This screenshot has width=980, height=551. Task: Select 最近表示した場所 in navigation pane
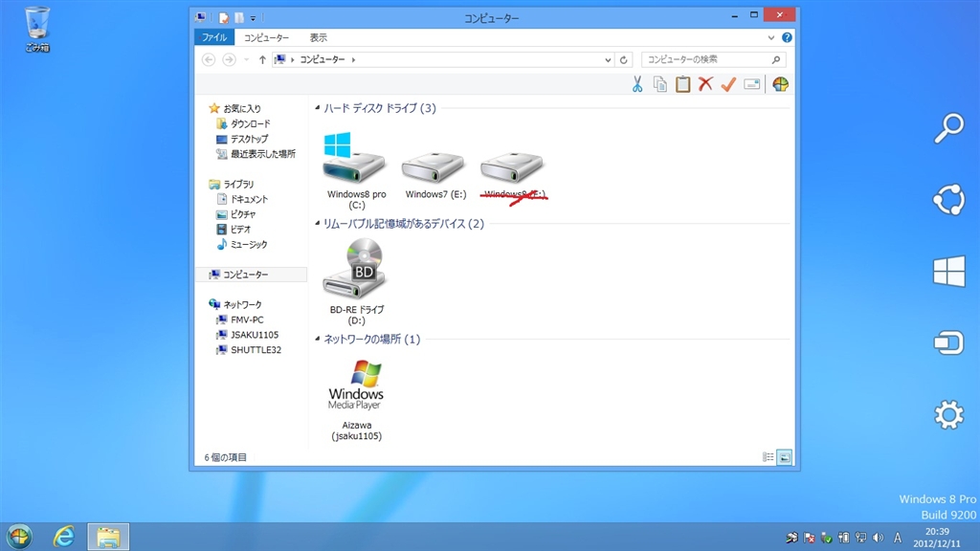(262, 154)
